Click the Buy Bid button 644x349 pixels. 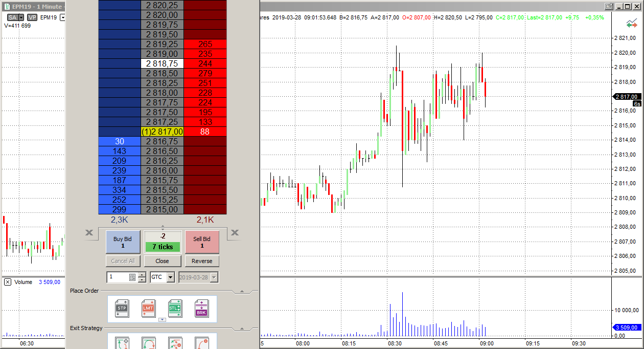point(123,242)
